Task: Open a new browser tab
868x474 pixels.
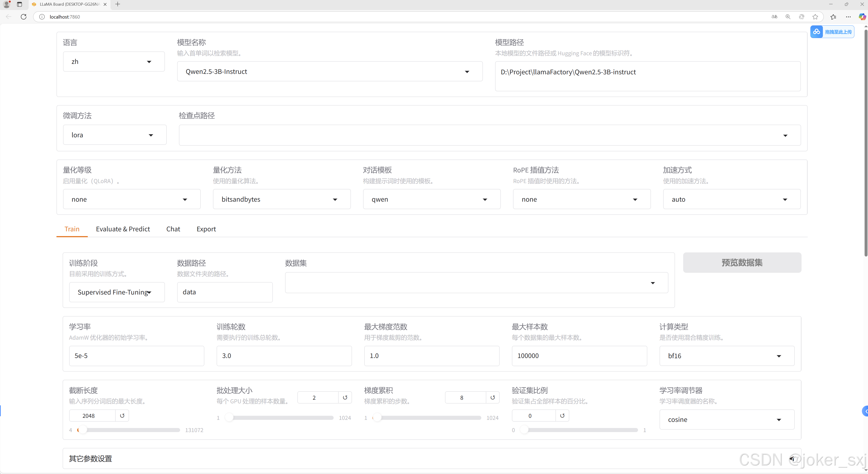Action: 117,4
